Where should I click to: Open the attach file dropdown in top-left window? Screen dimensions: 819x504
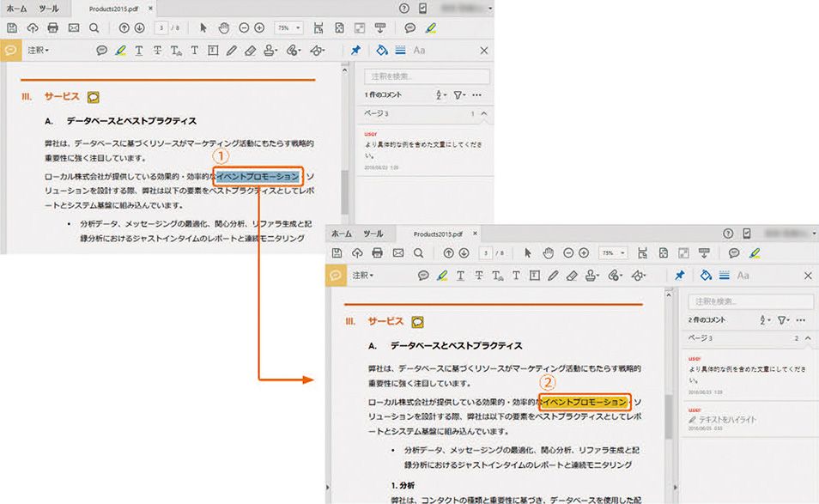tap(294, 50)
